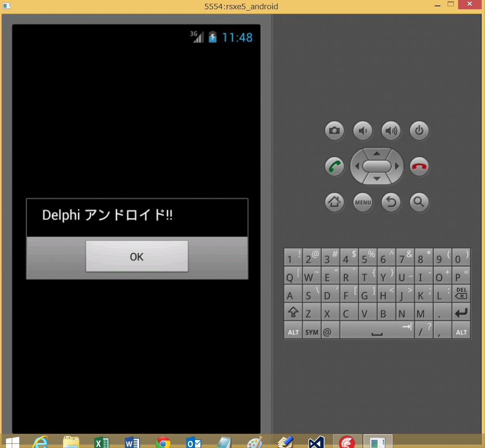Tap the M key
The width and height of the screenshot is (485, 448).
pos(424,312)
